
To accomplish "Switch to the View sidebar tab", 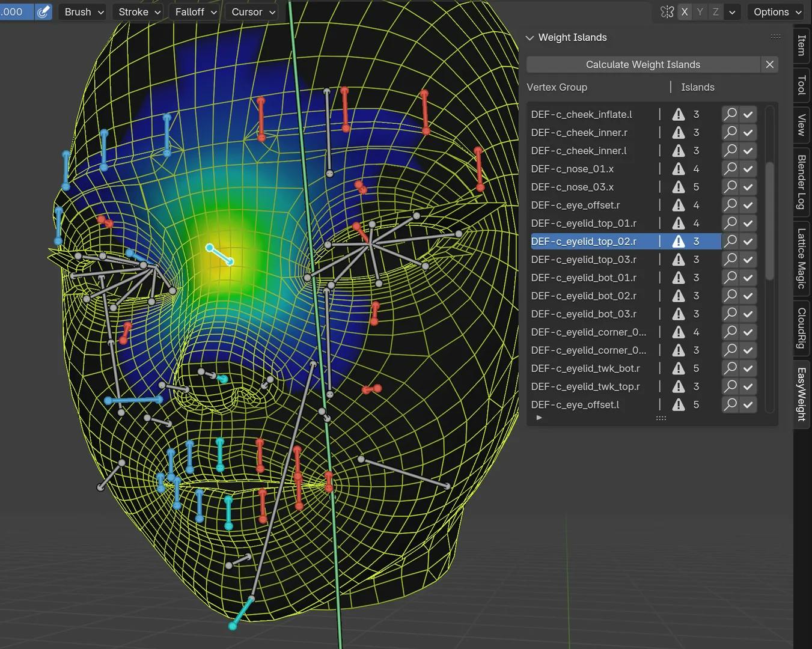I will coord(801,124).
